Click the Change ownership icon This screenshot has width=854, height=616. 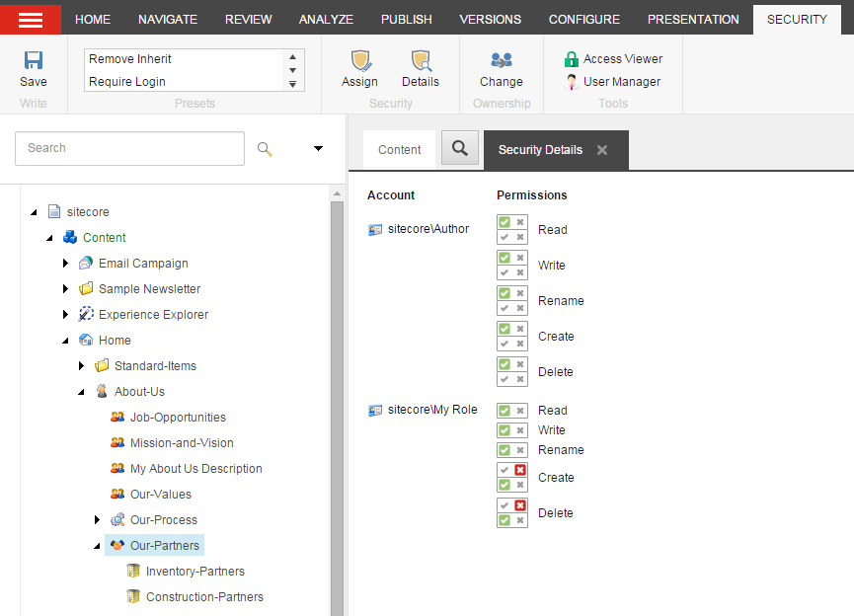coord(501,62)
